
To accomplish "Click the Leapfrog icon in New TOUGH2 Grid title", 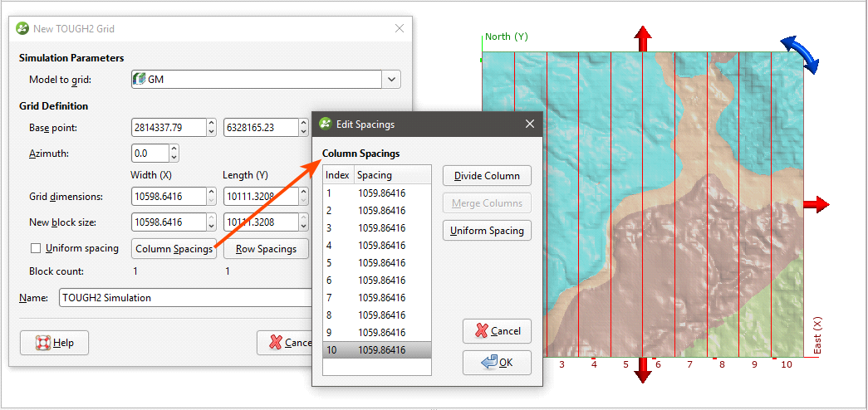I will point(22,28).
